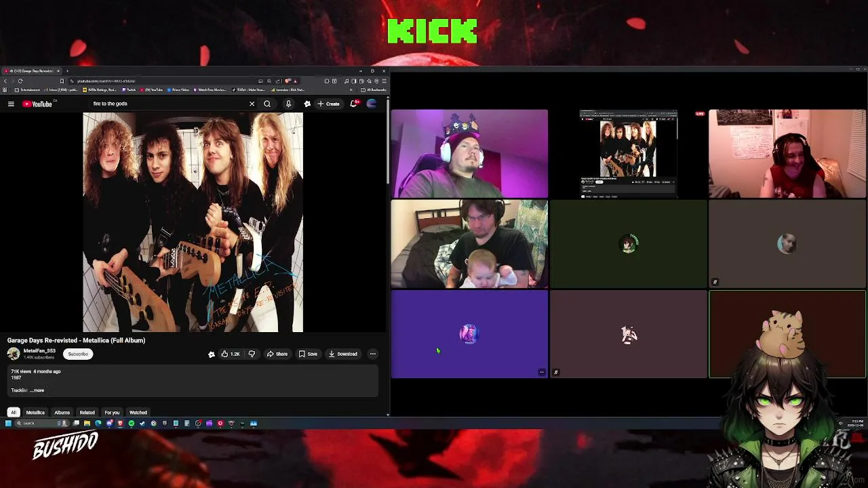868x488 pixels.
Task: Open File Explorer from the taskbar
Action: [87, 423]
